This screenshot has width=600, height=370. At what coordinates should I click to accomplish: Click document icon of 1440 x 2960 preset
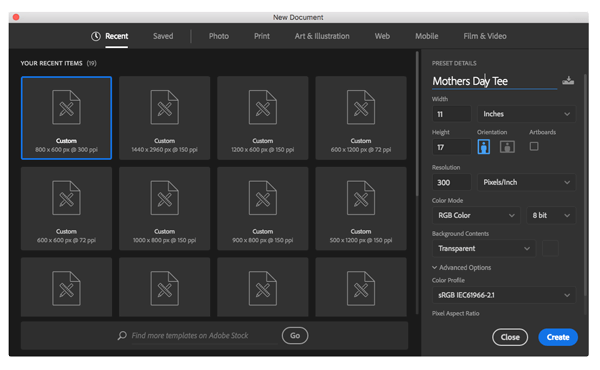point(165,107)
